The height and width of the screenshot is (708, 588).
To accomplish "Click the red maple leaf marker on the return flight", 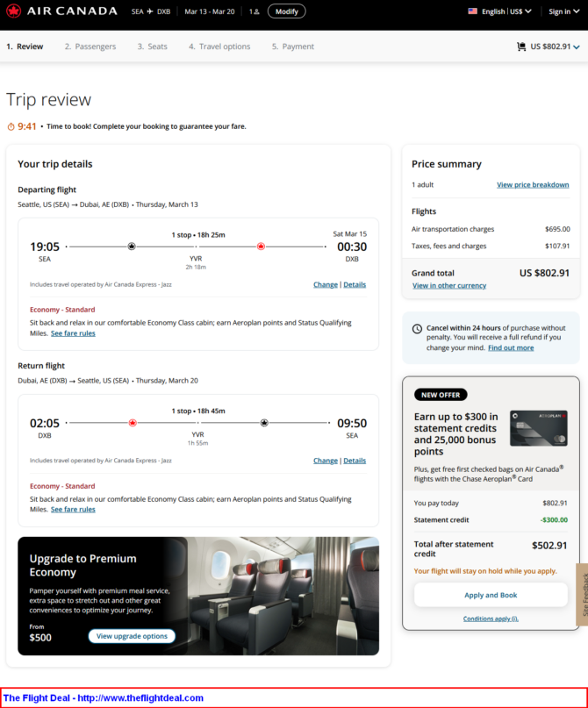I will coord(133,423).
